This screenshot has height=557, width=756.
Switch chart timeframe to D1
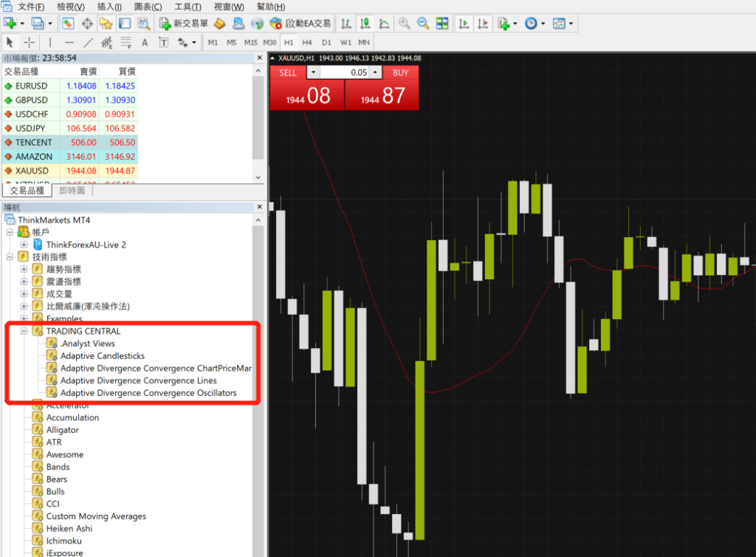point(326,42)
